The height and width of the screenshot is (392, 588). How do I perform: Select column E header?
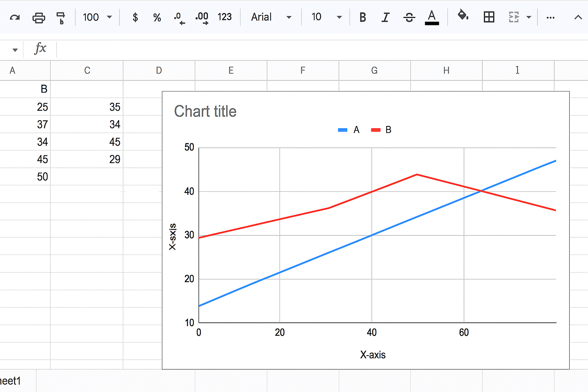(x=231, y=70)
